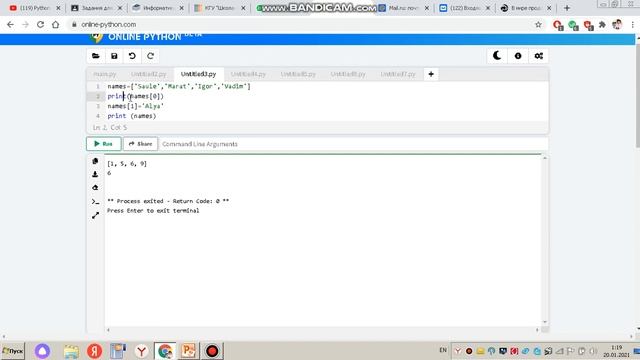Open editor settings with the gears icon
This screenshot has width=640, height=360.
[539, 56]
